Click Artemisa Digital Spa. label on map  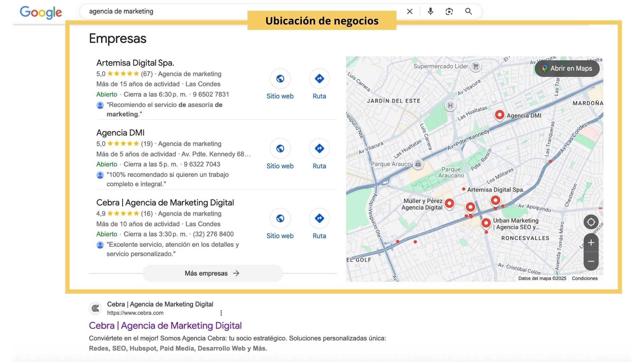(495, 190)
